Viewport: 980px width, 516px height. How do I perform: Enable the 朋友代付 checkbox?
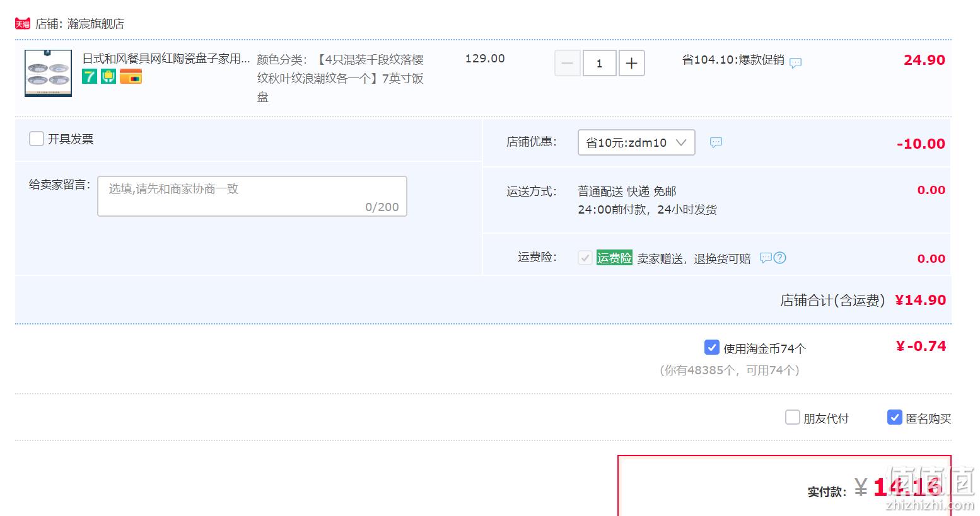[792, 417]
